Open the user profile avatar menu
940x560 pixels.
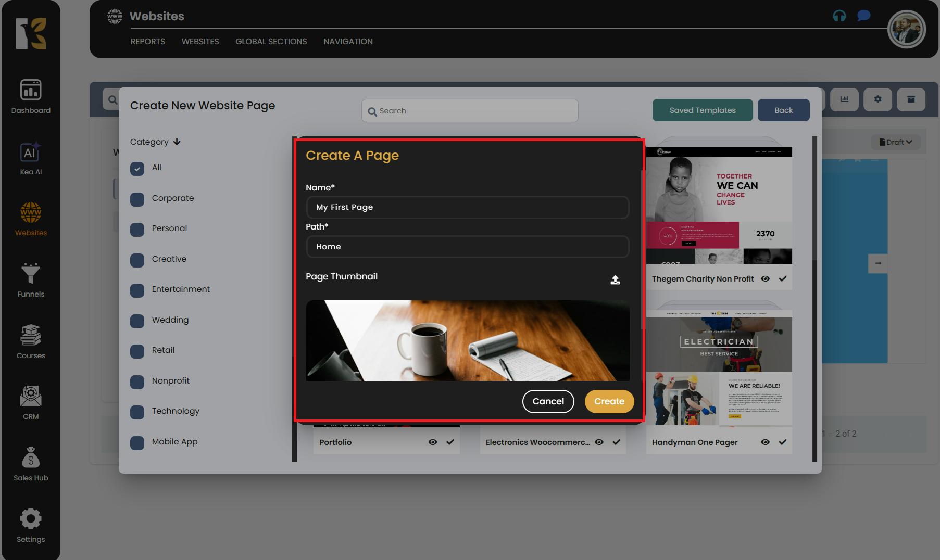tap(906, 29)
